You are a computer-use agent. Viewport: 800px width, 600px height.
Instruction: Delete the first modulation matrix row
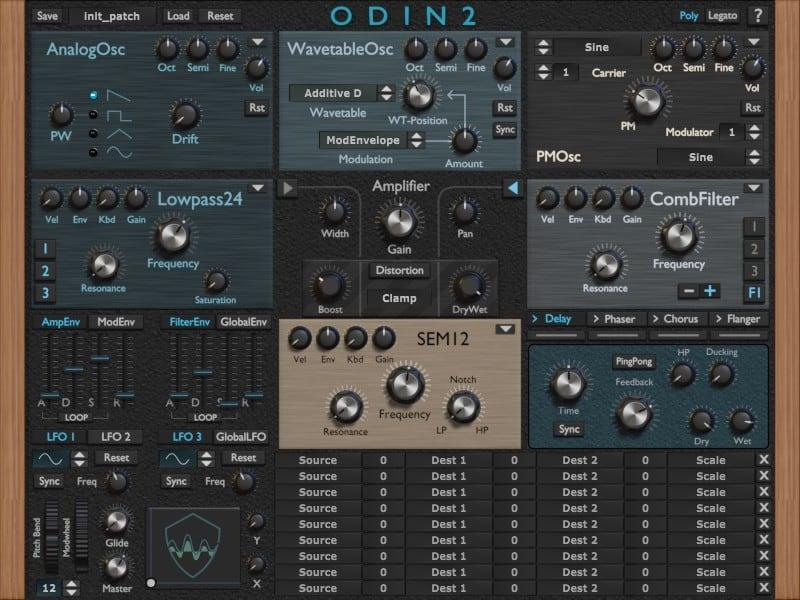[x=764, y=460]
